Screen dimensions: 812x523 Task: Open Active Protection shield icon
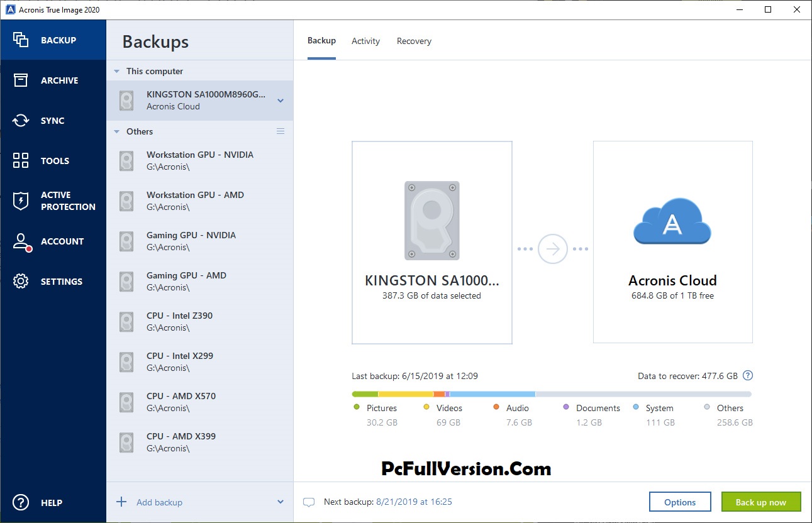coord(21,201)
